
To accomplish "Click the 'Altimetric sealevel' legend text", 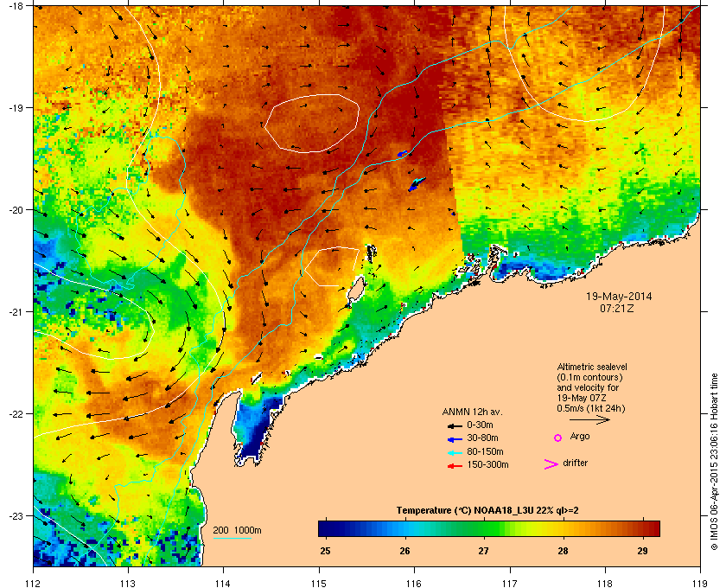I will (592, 367).
